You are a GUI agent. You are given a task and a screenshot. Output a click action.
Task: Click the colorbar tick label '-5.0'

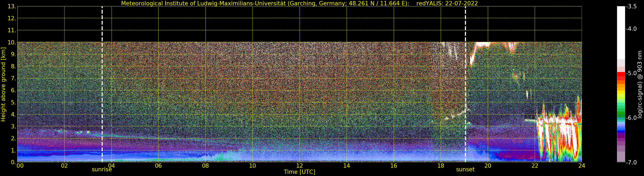pos(632,73)
